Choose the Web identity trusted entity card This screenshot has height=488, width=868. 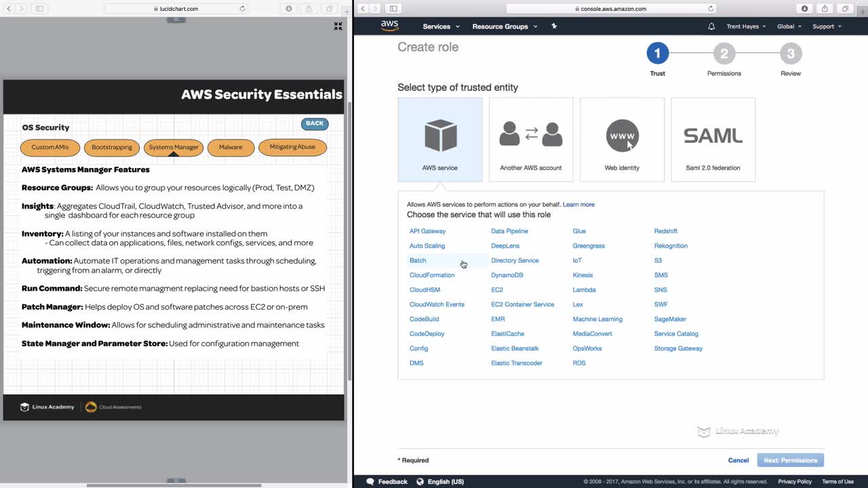[622, 140]
